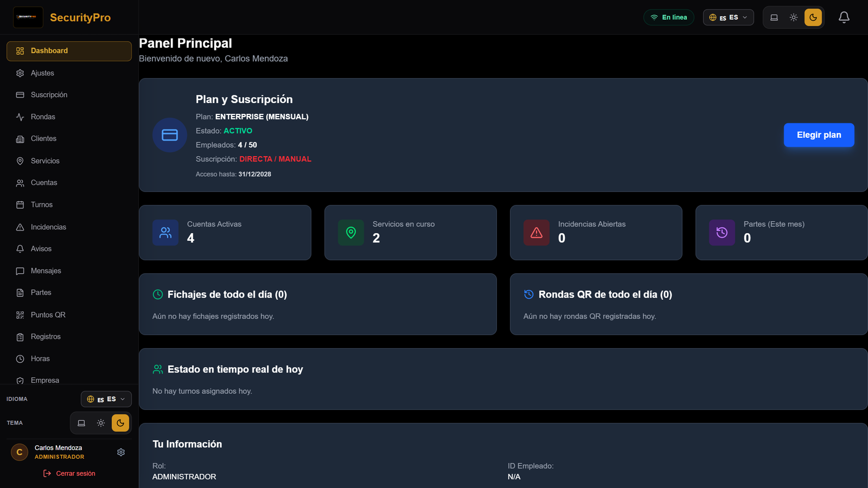Switch to light theme in top bar
Viewport: 868px width, 488px height.
[x=794, y=17]
